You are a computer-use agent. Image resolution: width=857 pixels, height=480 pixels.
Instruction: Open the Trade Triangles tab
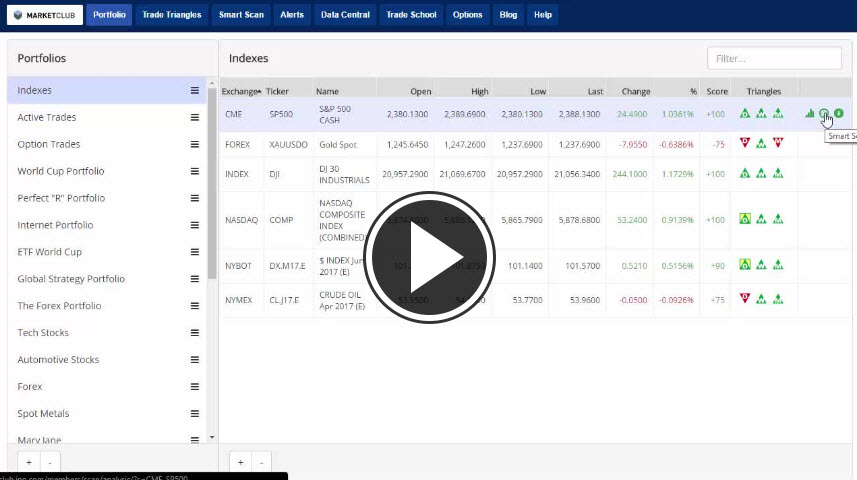[x=174, y=15]
